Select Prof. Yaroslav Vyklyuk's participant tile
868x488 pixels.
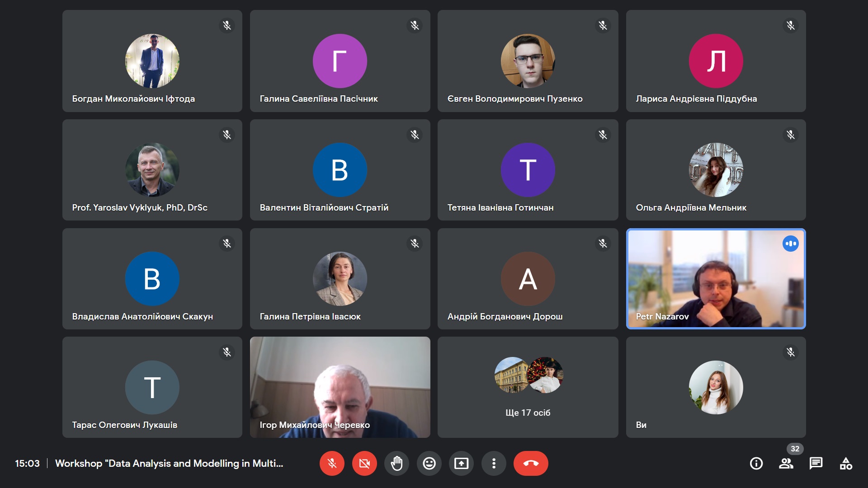(x=152, y=170)
